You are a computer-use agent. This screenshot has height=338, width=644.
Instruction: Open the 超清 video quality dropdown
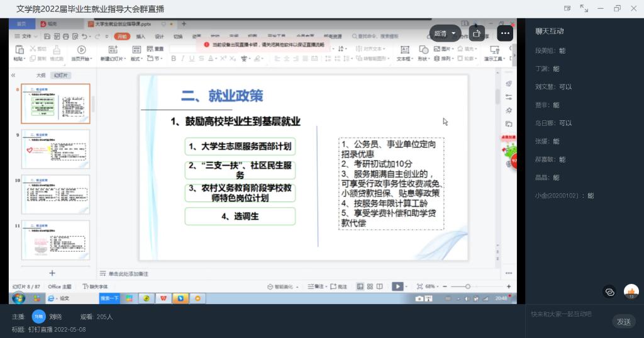(445, 33)
